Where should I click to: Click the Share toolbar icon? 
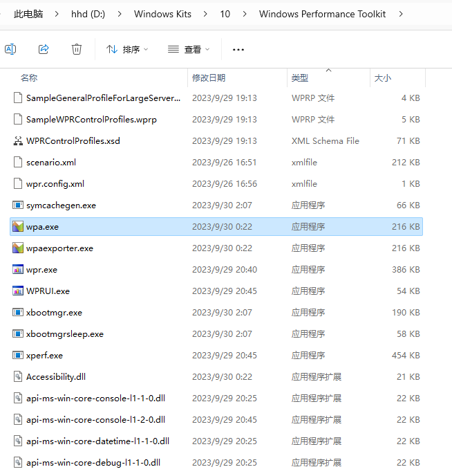coord(44,49)
